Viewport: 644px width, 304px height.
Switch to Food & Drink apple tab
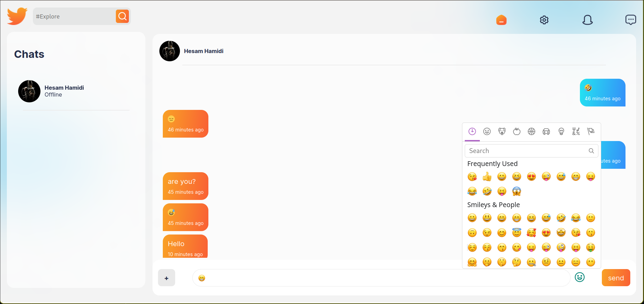pos(517,131)
